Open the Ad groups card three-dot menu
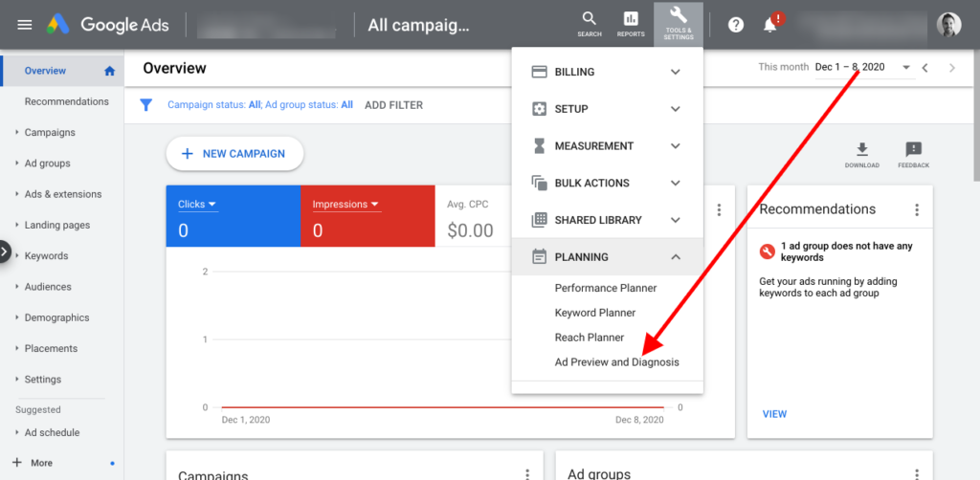This screenshot has width=980, height=480. 917,474
